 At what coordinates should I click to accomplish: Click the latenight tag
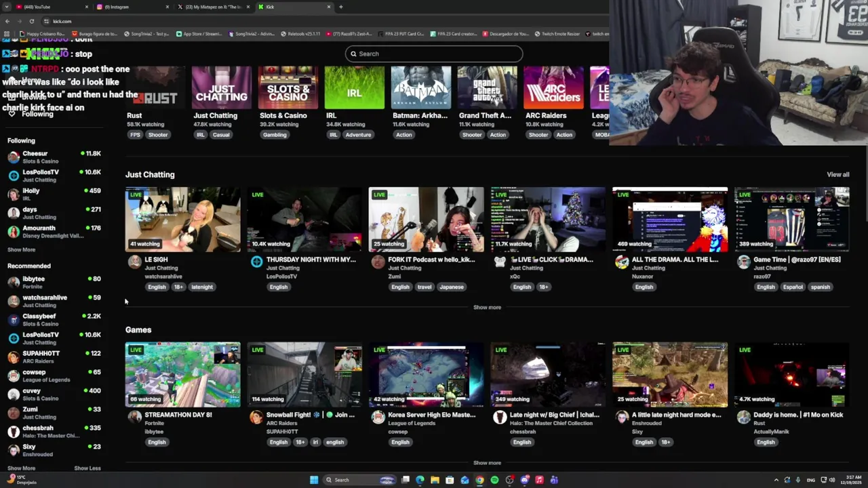(x=202, y=287)
